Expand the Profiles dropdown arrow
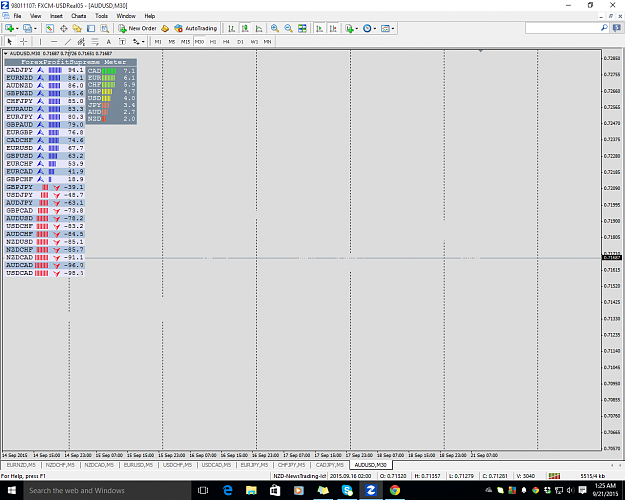 [x=35, y=28]
